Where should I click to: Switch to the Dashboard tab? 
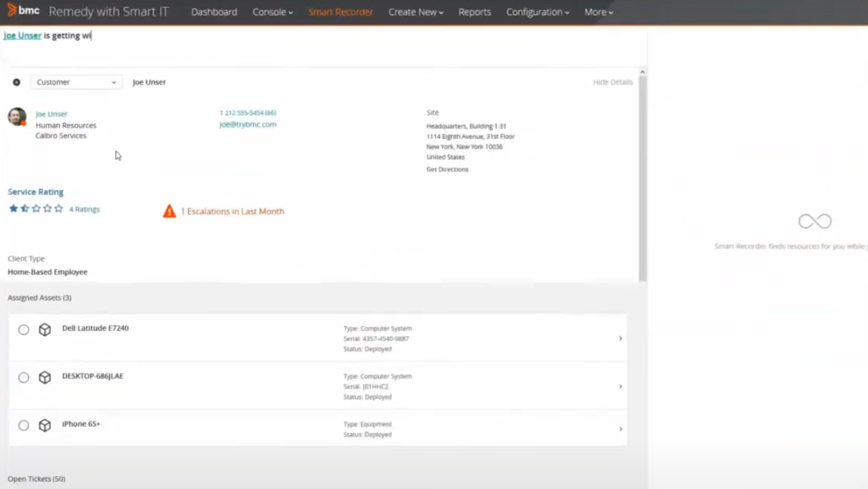click(214, 12)
